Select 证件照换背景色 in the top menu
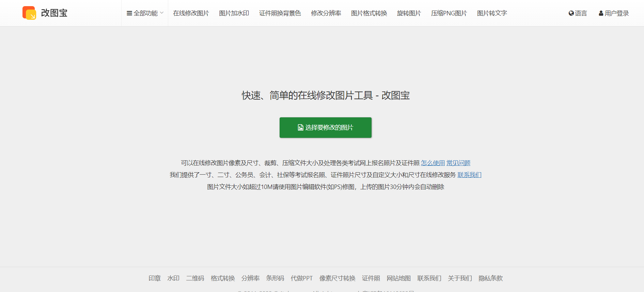644x292 pixels. tap(280, 13)
